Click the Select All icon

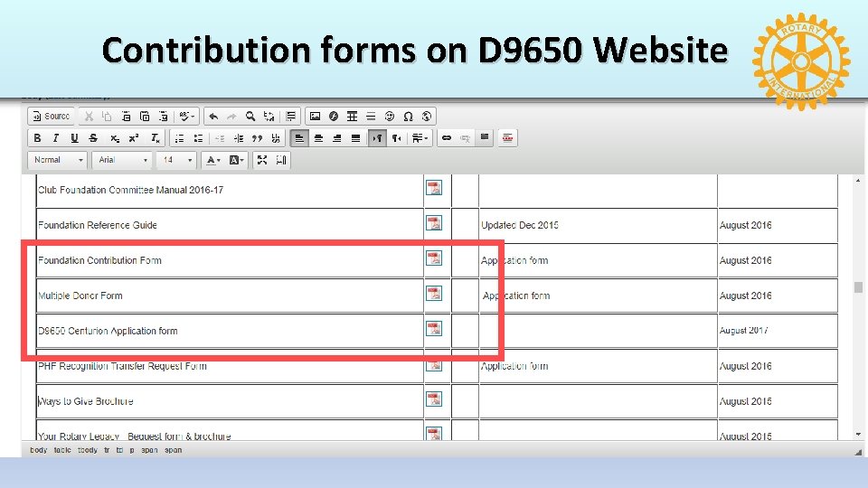point(290,117)
